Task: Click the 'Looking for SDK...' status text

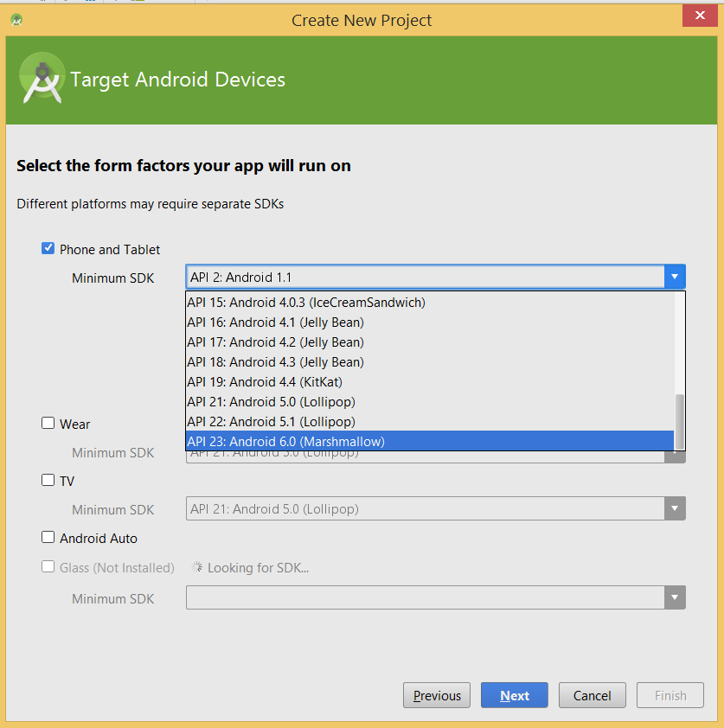Action: 259,568
